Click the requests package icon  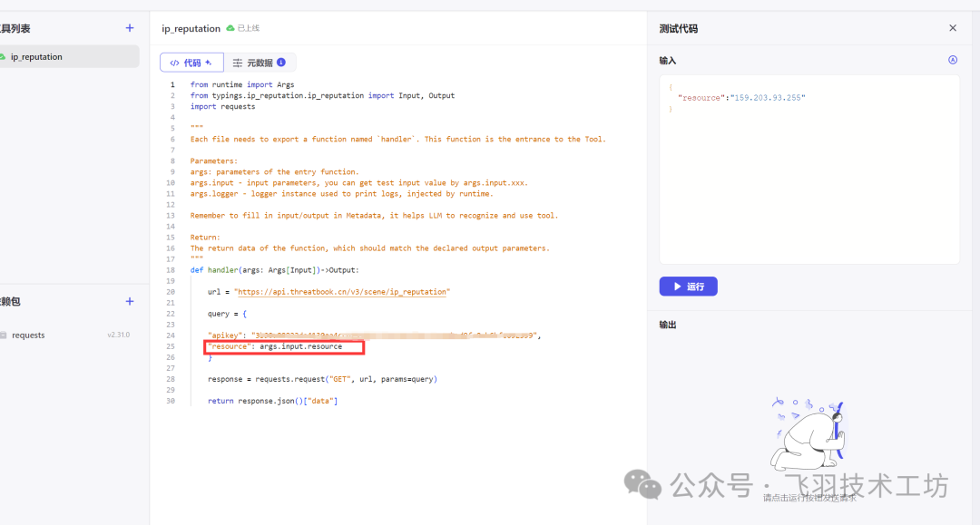pyautogui.click(x=3, y=335)
